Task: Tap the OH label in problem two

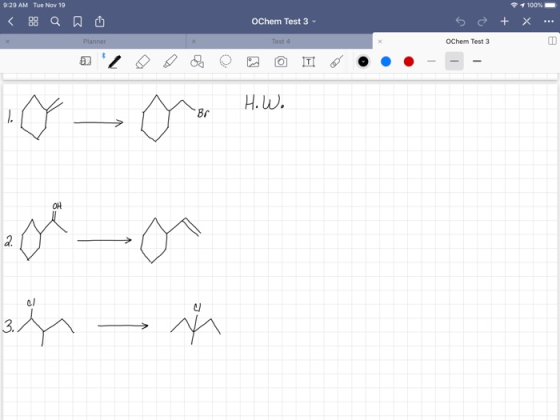Action: 57,206
